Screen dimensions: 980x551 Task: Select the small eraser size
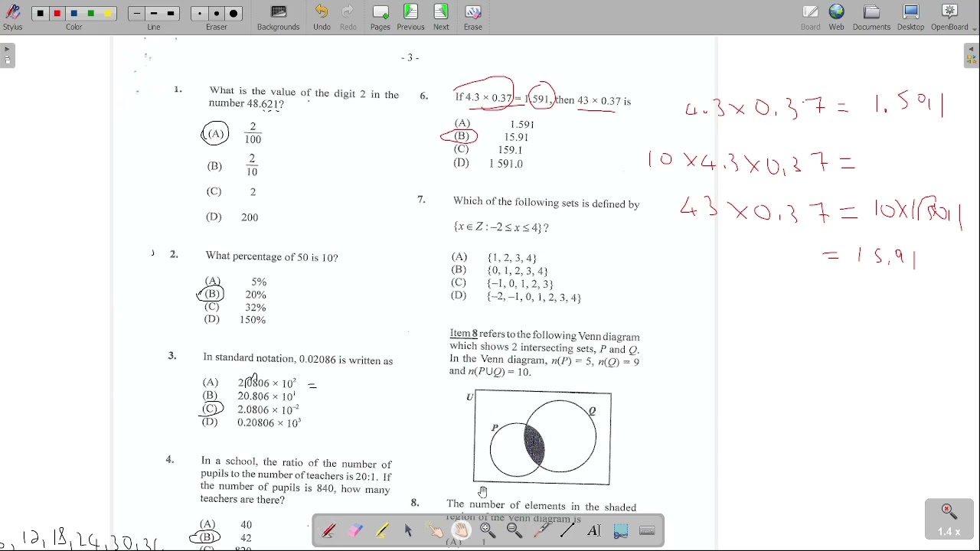200,14
